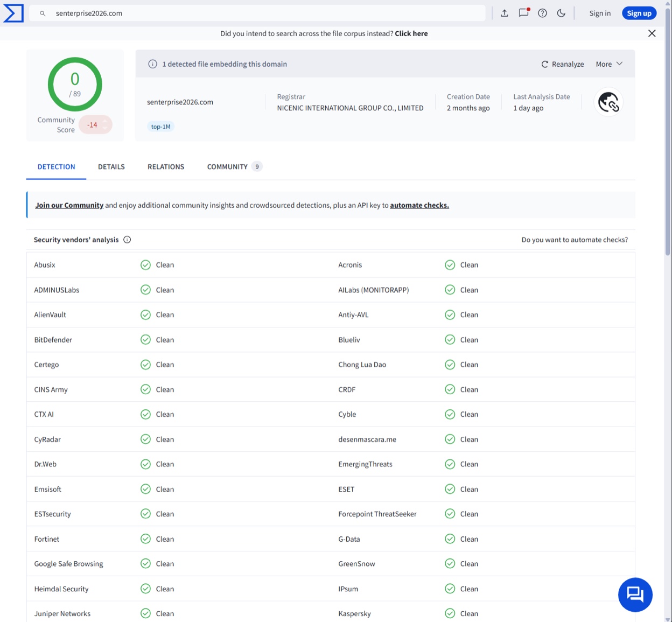Click the top-1M tag
The width and height of the screenshot is (672, 622).
pyautogui.click(x=160, y=127)
